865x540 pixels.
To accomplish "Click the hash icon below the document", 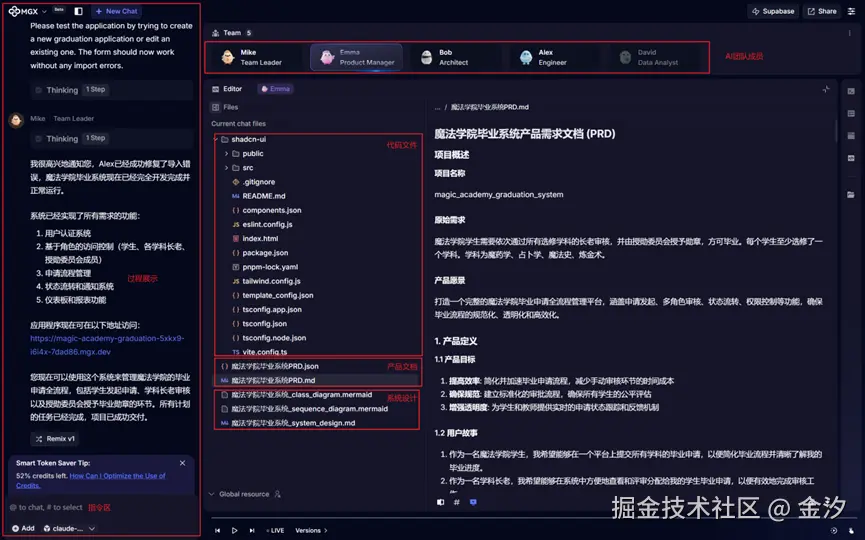I will coord(456,502).
